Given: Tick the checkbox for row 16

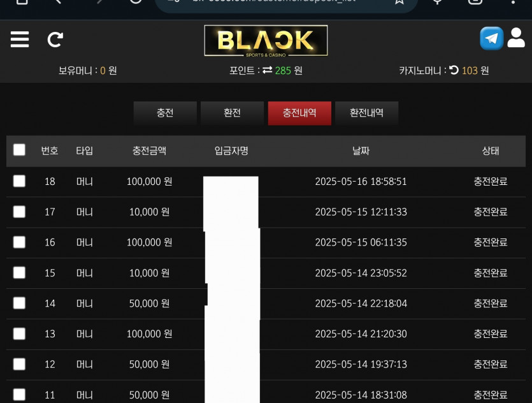Looking at the screenshot, I should (x=19, y=242).
